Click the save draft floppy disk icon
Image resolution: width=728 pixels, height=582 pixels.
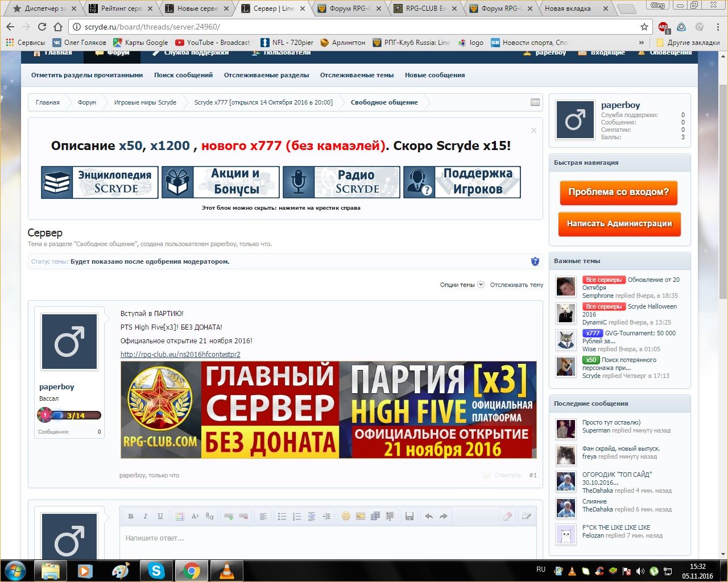point(409,516)
